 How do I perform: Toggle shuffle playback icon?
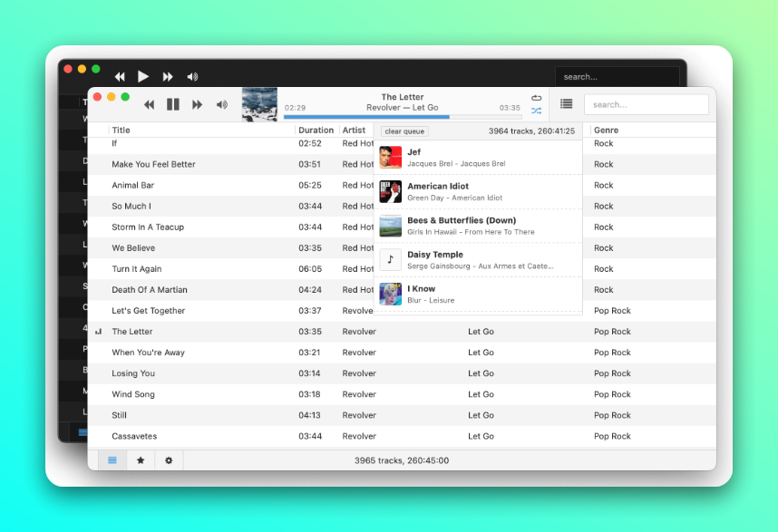point(536,111)
